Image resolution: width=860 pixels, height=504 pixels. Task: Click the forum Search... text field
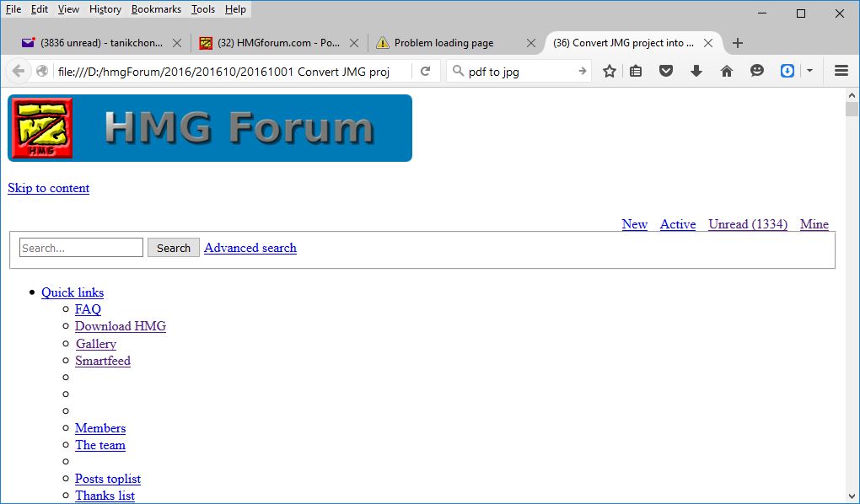tap(81, 248)
